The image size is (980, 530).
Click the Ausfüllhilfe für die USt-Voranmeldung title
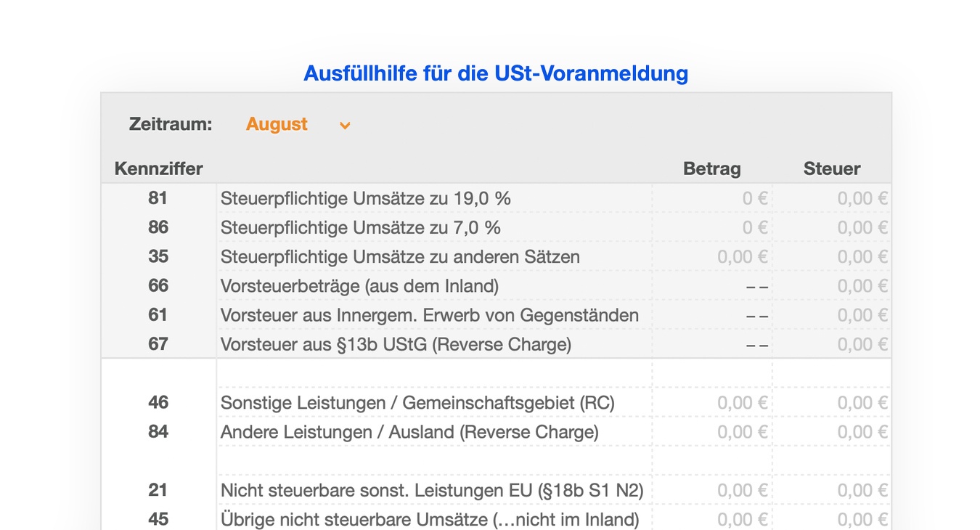click(496, 73)
